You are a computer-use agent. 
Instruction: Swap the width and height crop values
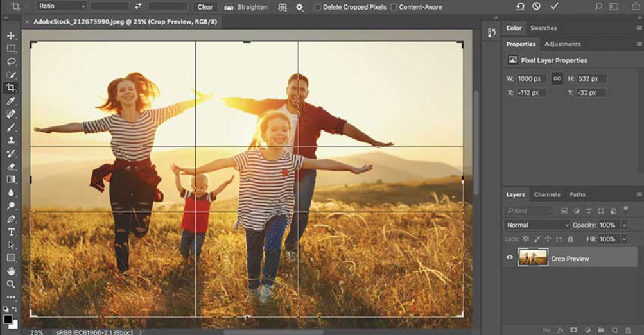pos(138,6)
